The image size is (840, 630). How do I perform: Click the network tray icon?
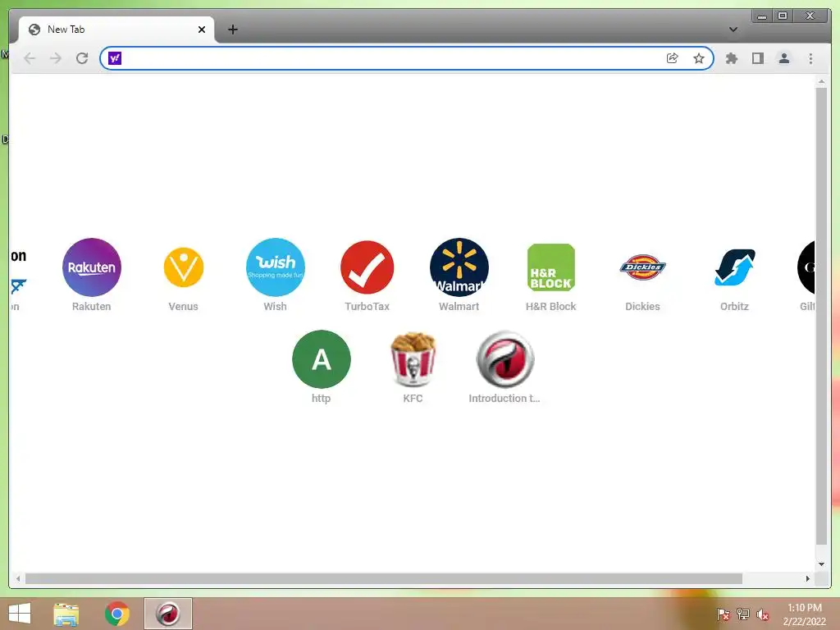[743, 614]
